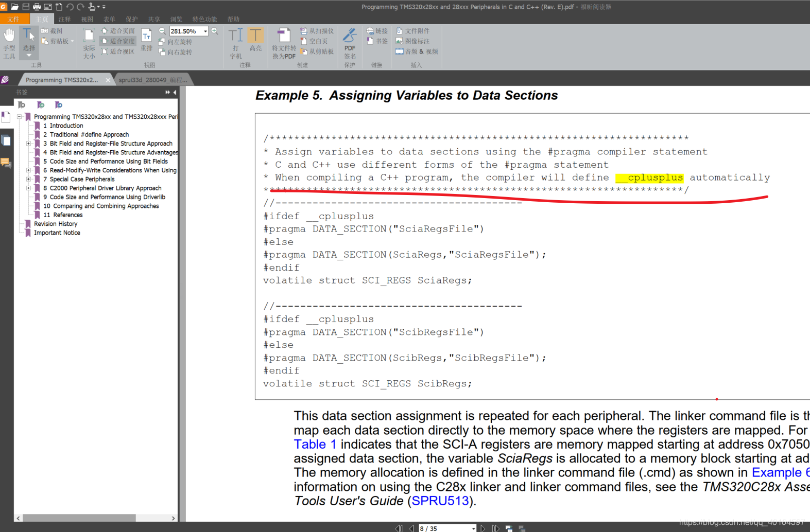
Task: Expand bookmark 8 C2000 Peripheral Driver Library
Action: 29,188
